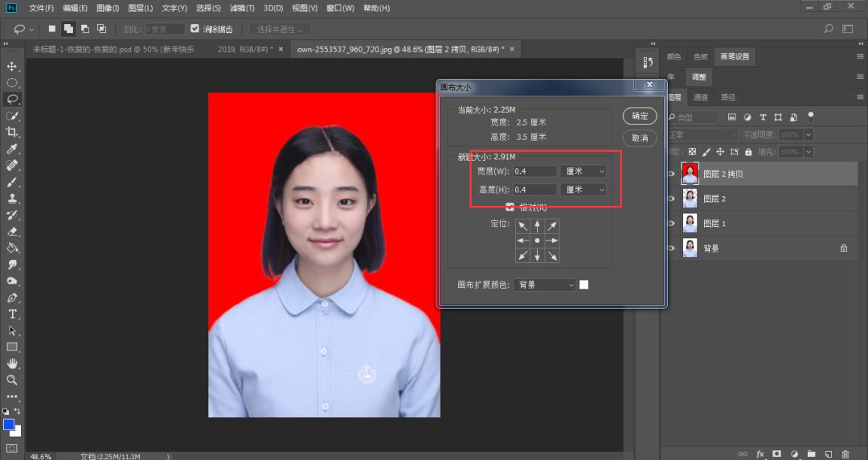Hide the 图层 2 拷贝 layer
The image size is (868, 460).
[671, 174]
